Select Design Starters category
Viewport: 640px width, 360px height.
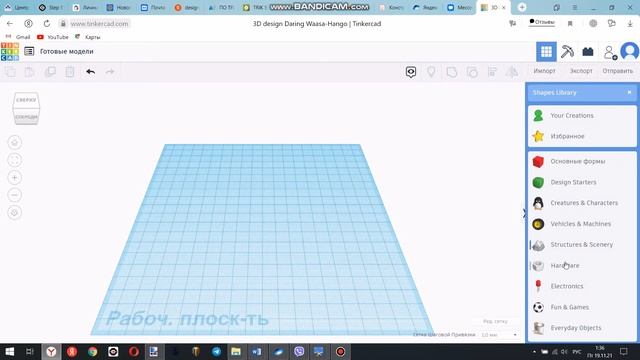click(x=582, y=182)
